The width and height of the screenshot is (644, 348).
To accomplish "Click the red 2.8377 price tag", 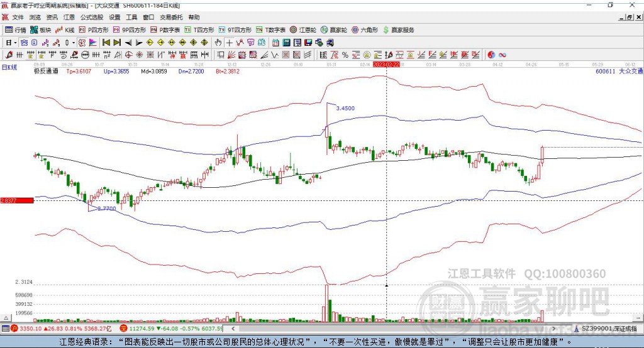I will (17, 200).
